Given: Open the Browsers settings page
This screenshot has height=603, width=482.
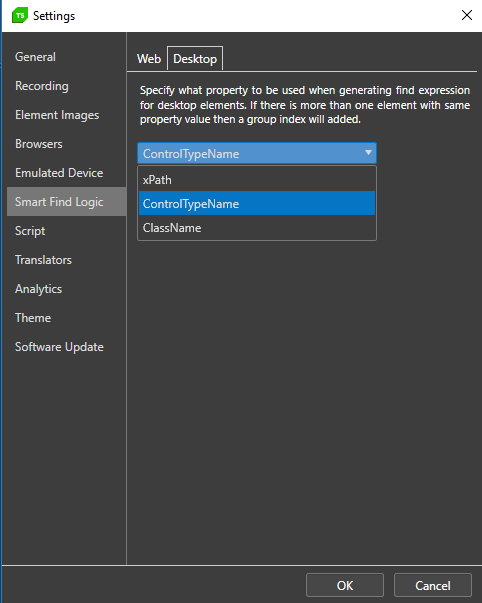Looking at the screenshot, I should [x=38, y=144].
